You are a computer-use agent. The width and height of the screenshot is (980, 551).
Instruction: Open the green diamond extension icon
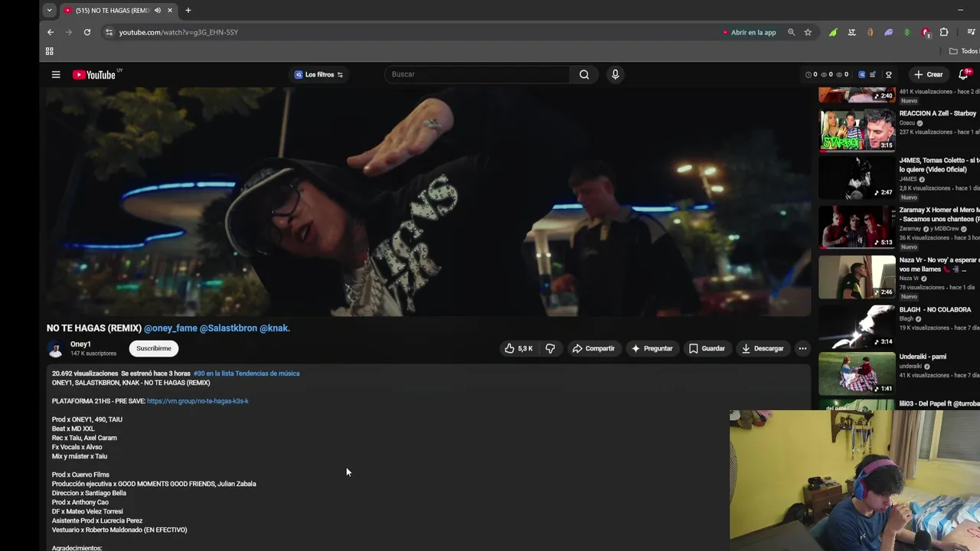(x=906, y=32)
